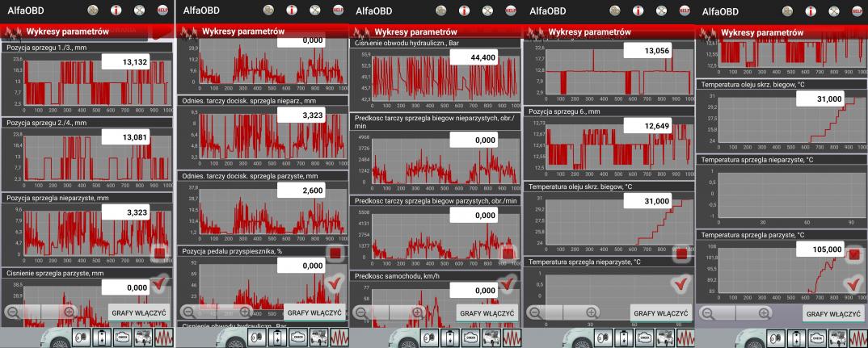The width and height of the screenshot is (868, 348).
Task: Toggle red checkmark on Pozycja sprzegu 6. screen
Action: pyautogui.click(x=681, y=284)
